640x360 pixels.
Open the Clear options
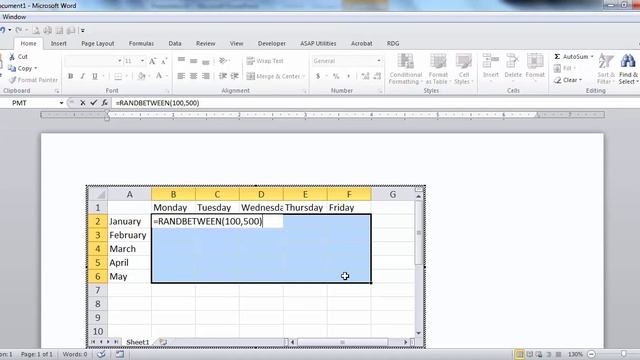pyautogui.click(x=568, y=80)
